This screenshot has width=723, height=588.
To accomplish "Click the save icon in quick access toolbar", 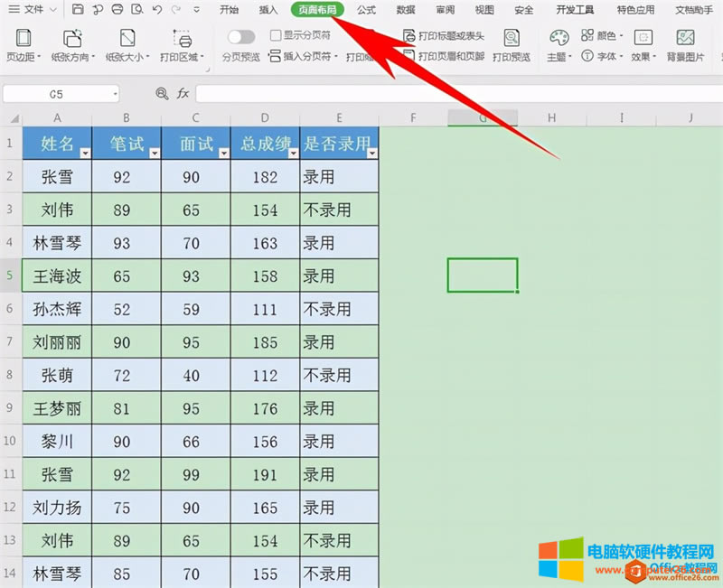I will point(78,10).
